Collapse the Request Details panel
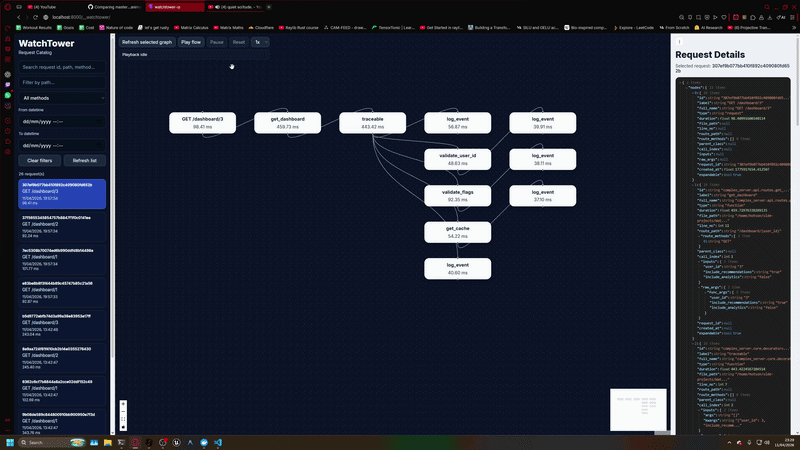This screenshot has height=450, width=800. [x=679, y=42]
